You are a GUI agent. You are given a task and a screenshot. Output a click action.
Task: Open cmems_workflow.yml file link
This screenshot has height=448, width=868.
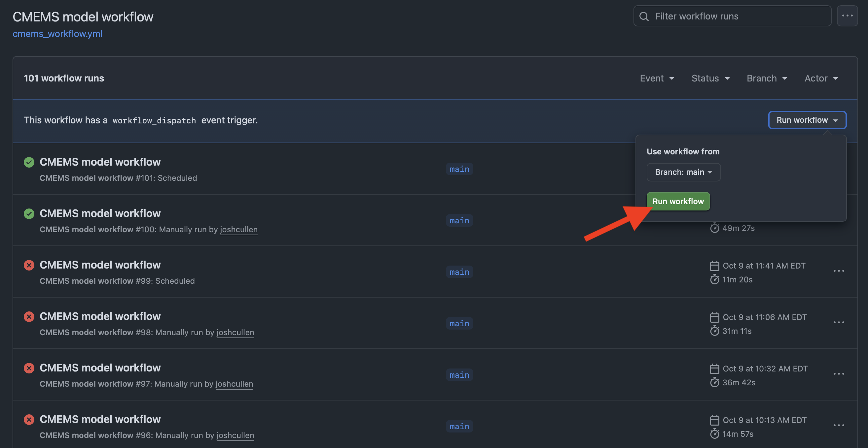tap(57, 34)
